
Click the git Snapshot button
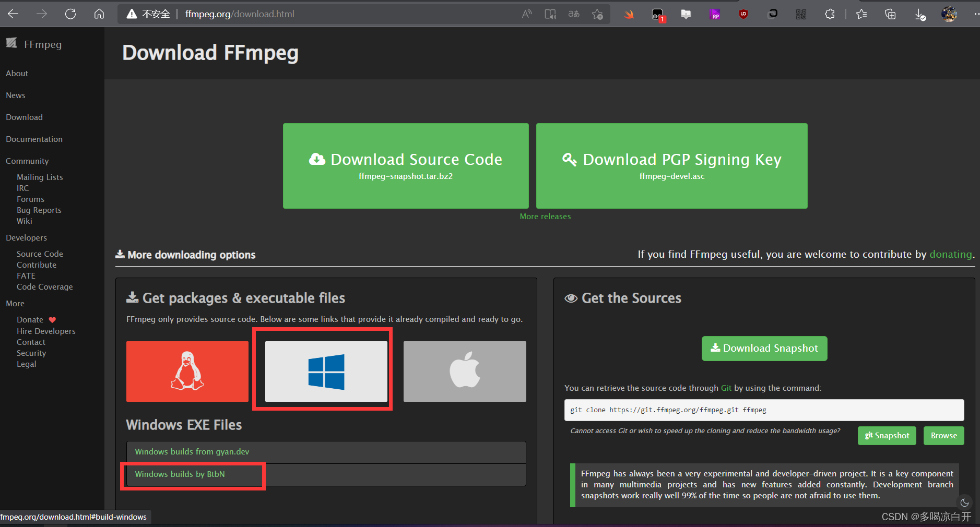[887, 436]
